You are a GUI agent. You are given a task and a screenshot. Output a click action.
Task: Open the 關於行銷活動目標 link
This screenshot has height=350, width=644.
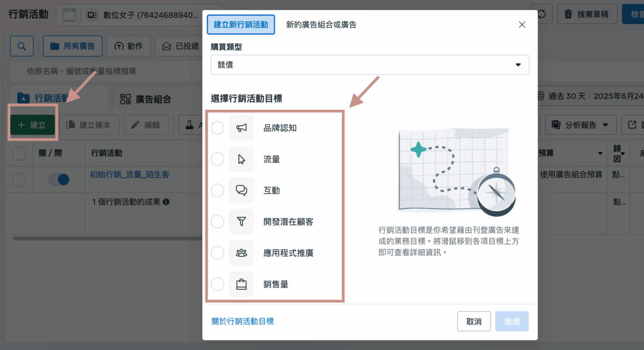[x=243, y=322]
